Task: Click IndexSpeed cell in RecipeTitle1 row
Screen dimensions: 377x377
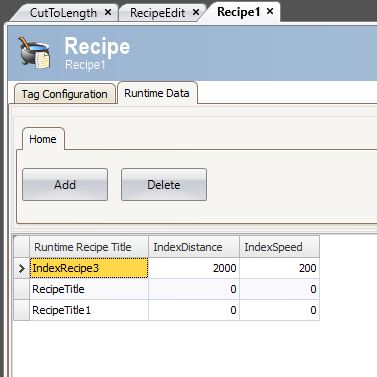Action: pos(279,310)
